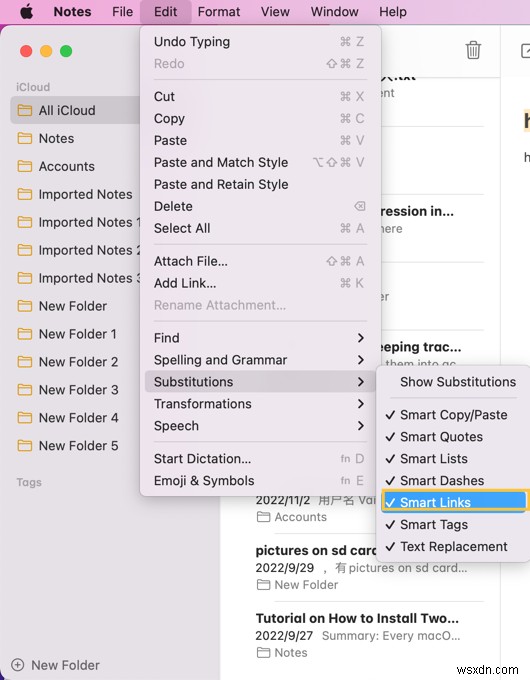This screenshot has width=530, height=680.
Task: Open the Help menu
Action: click(x=393, y=12)
